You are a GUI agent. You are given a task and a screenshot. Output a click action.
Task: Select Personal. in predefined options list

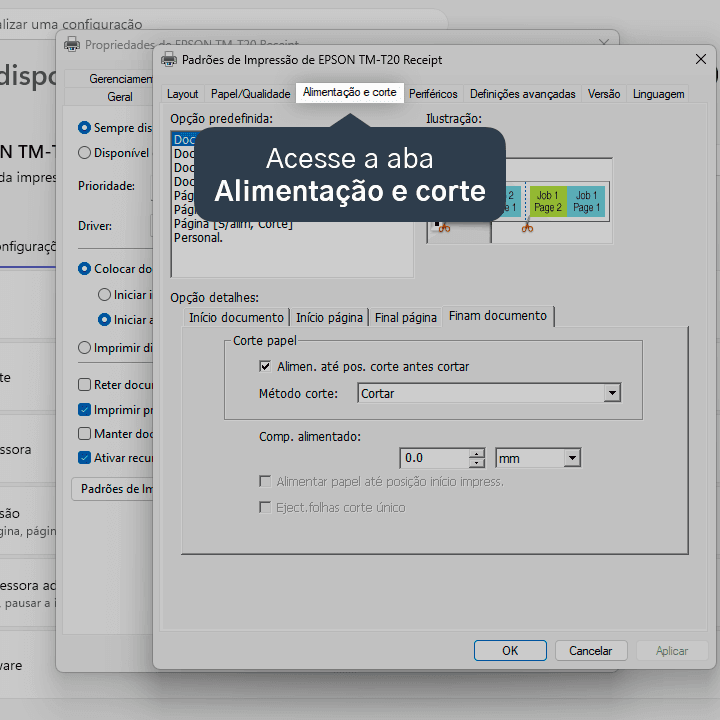click(x=198, y=238)
